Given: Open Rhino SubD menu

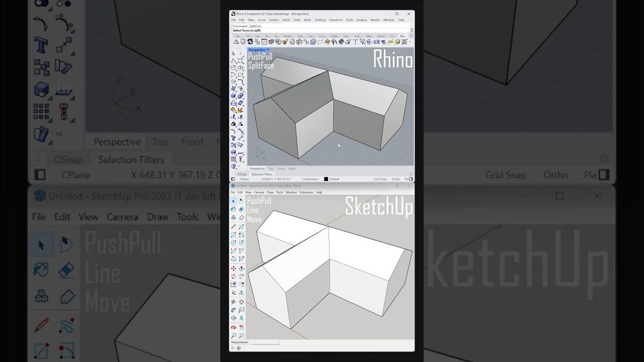Looking at the screenshot, I should pos(286,20).
